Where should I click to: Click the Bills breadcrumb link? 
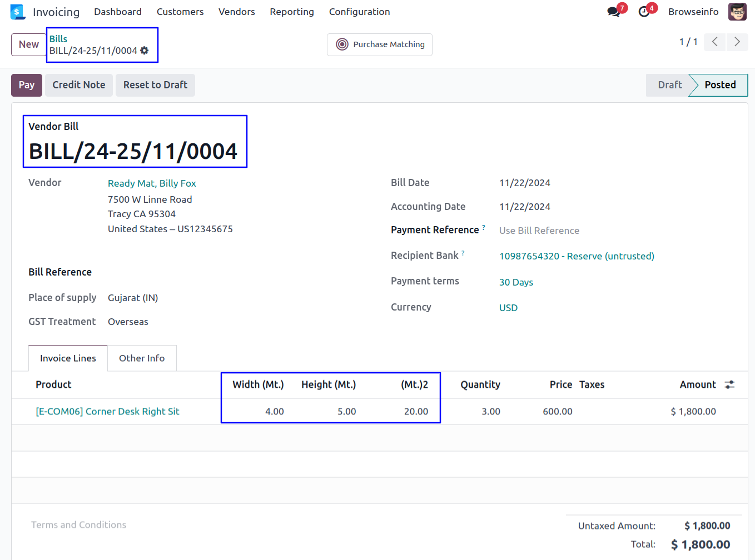pyautogui.click(x=58, y=39)
